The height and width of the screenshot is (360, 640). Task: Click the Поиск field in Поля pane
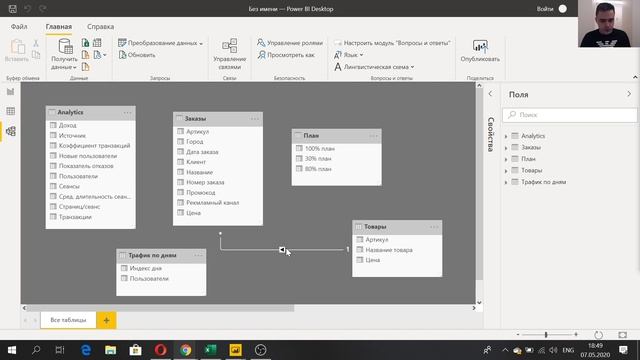[570, 115]
